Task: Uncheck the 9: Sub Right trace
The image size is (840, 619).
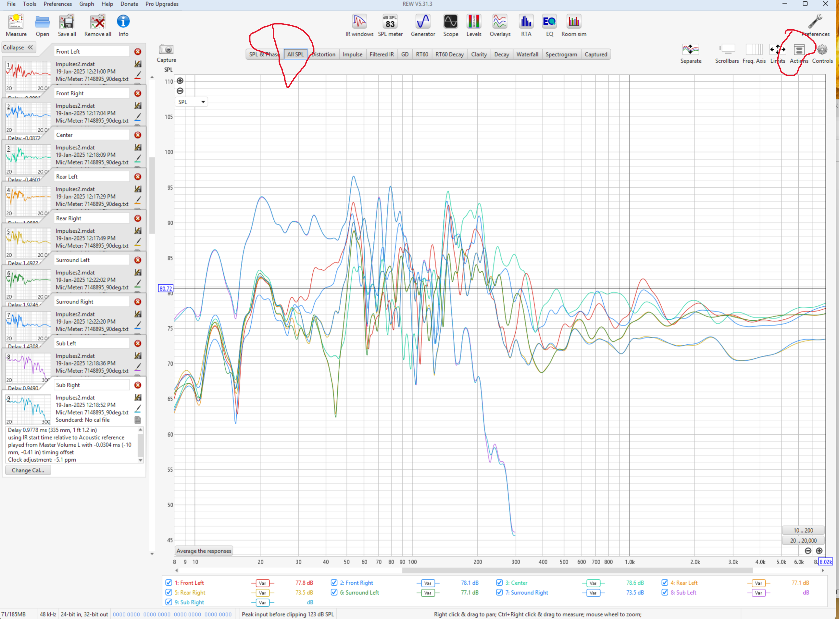Action: (169, 602)
